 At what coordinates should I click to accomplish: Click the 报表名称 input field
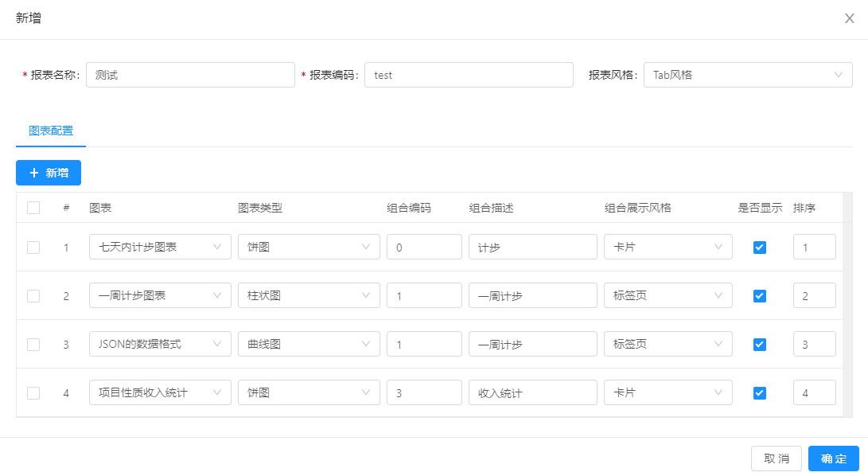point(189,75)
